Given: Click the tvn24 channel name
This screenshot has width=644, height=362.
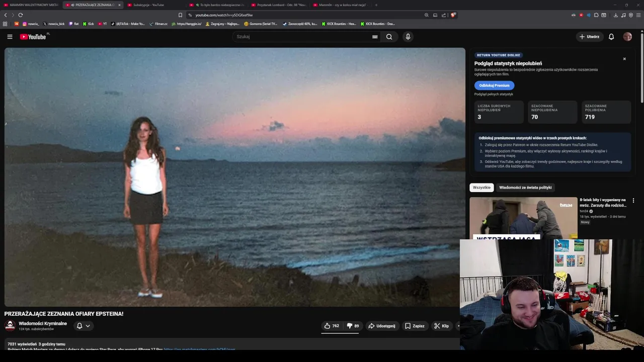Looking at the screenshot, I should point(584,211).
